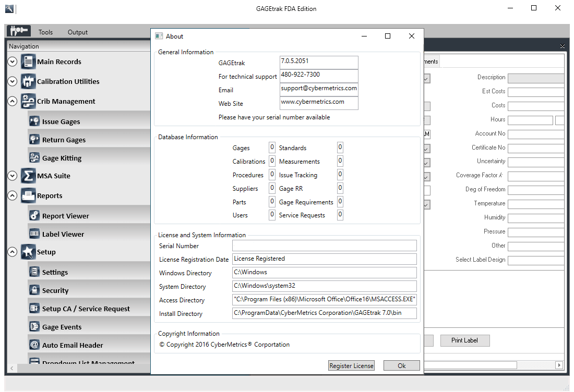This screenshot has height=392, width=574.
Task: Open Label Viewer barcode icon
Action: point(34,234)
